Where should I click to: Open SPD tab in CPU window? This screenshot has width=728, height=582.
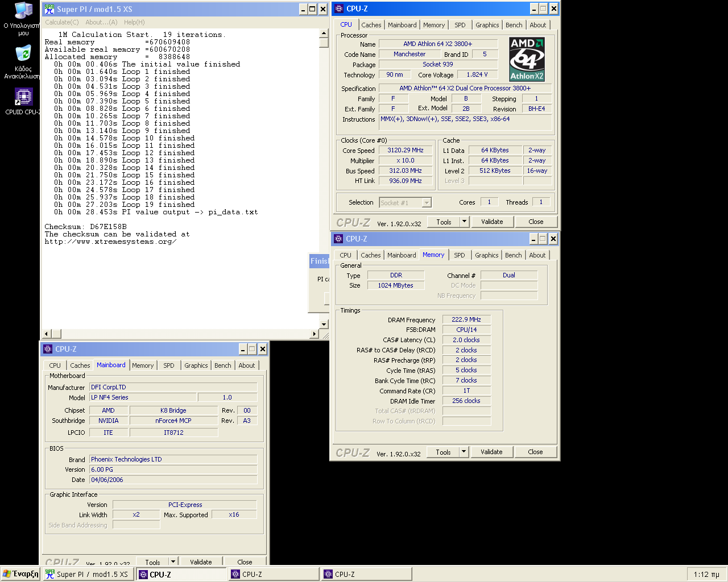[460, 25]
